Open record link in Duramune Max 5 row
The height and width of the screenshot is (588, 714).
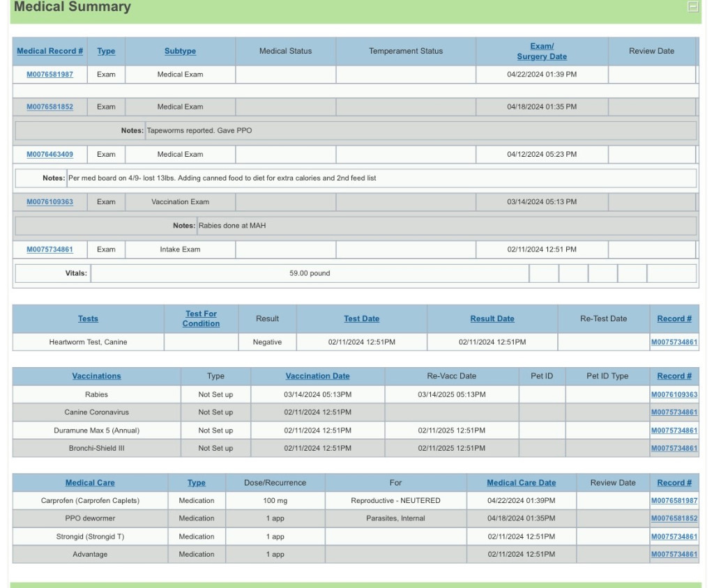coord(674,431)
